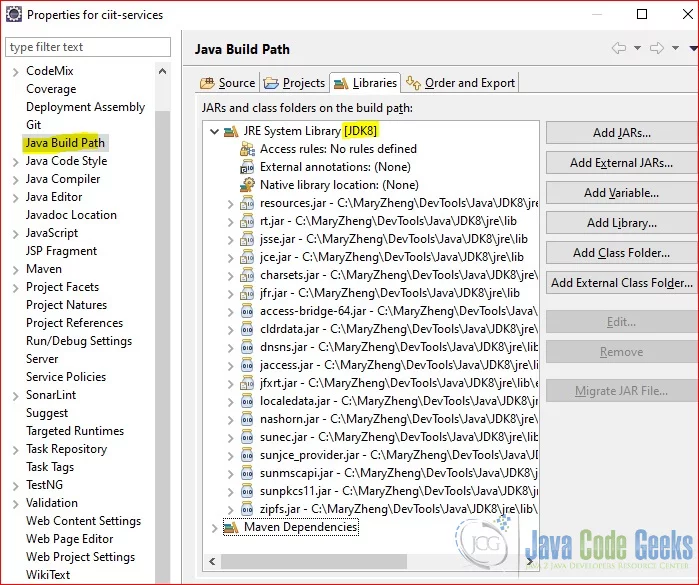Click the jar icon beside nashorn.jar
This screenshot has width=699, height=585.
247,419
